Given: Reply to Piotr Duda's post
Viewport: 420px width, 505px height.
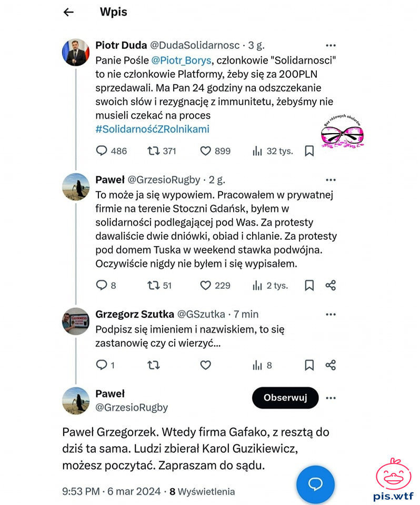Looking at the screenshot, I should (x=102, y=151).
